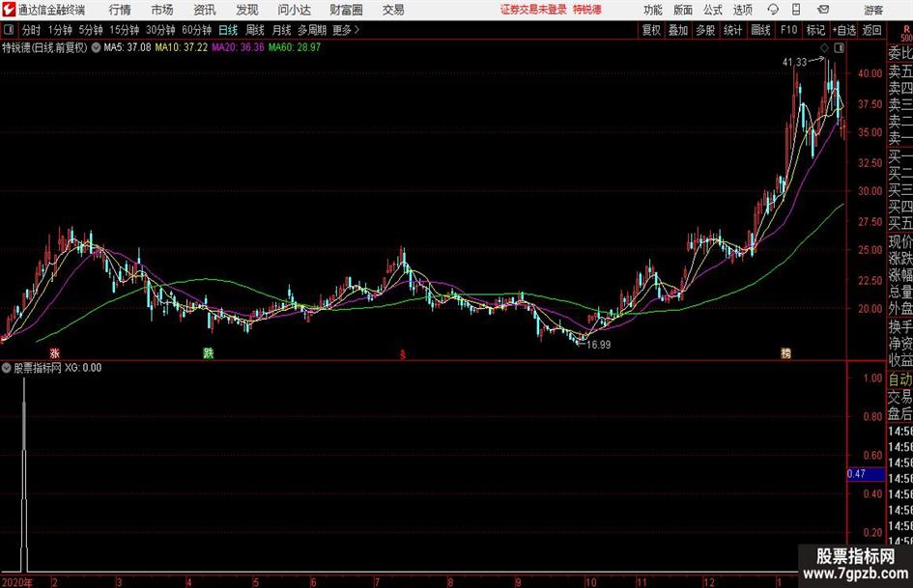Click the 榜 marker at chart bottom
Viewport: 913px width, 588px height.
(786, 352)
